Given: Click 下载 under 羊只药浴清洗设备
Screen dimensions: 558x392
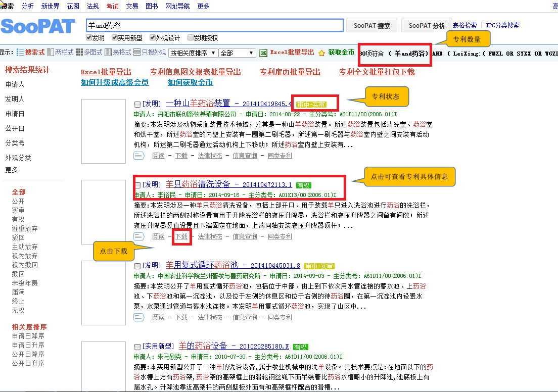Looking at the screenshot, I should (x=181, y=236).
